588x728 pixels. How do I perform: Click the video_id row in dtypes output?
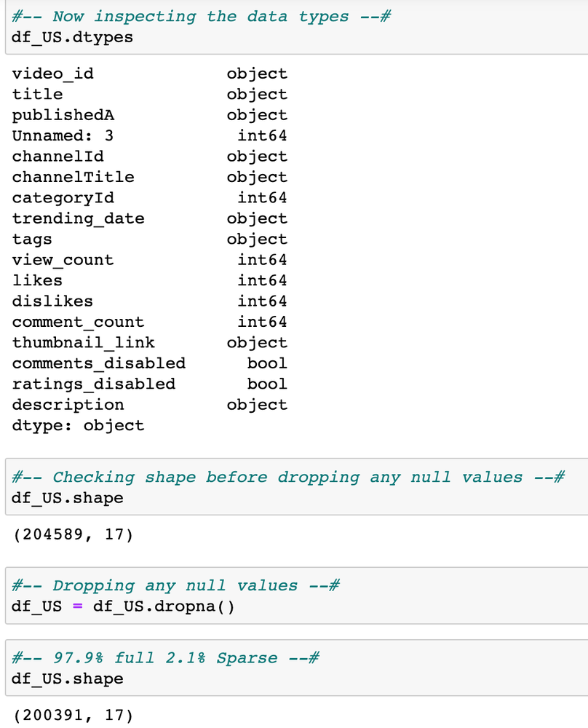click(52, 74)
